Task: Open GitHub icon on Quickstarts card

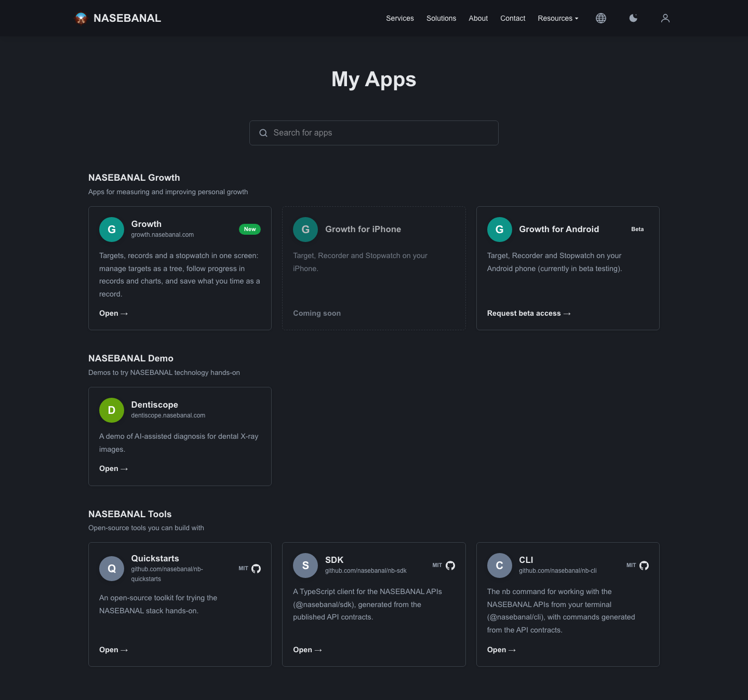Action: [256, 569]
